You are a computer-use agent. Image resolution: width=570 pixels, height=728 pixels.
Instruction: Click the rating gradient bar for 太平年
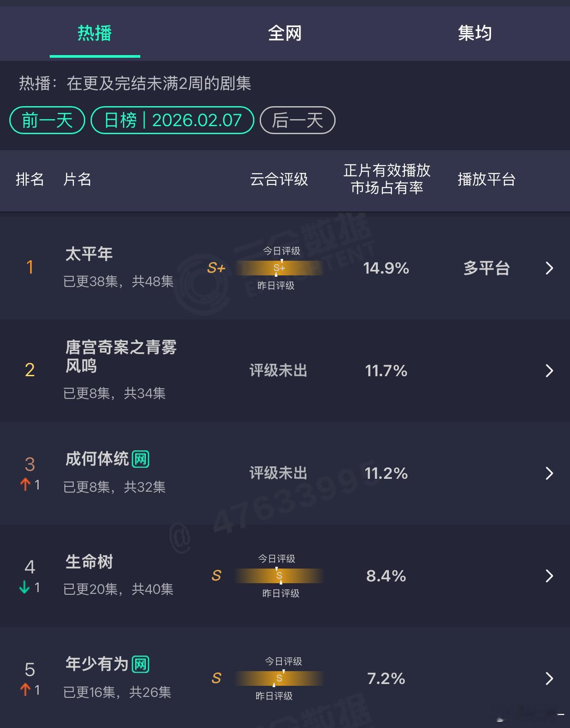pyautogui.click(x=279, y=268)
